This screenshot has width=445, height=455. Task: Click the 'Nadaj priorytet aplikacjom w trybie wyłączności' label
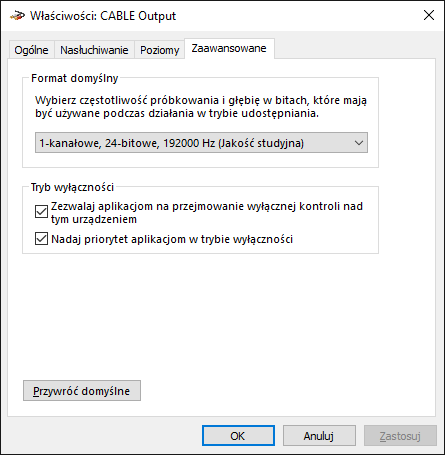point(172,239)
